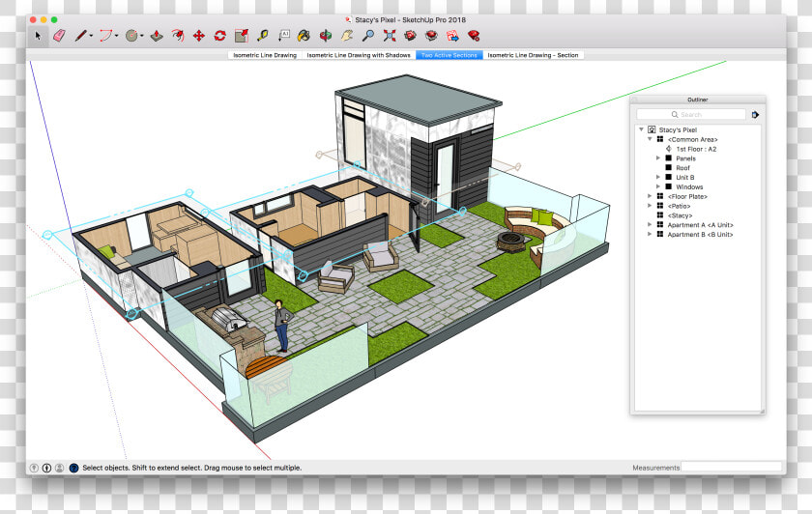The width and height of the screenshot is (812, 514).
Task: Choose the Offset tool
Action: (178, 36)
